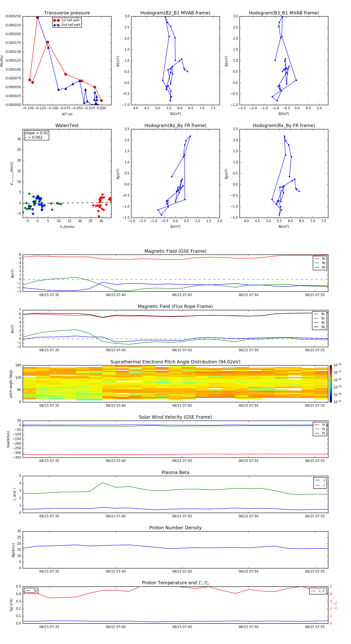Click the 'Transverse pressure' plot title
Screen dimensions: 351x644
click(x=67, y=13)
